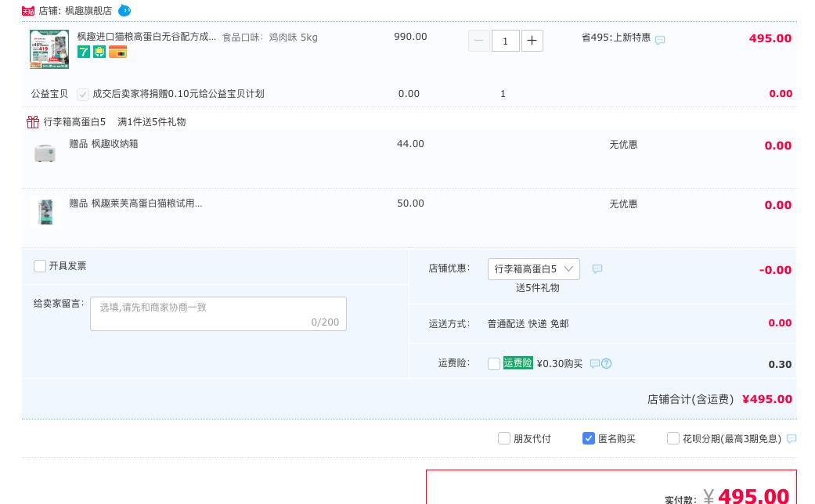Image resolution: width=815 pixels, height=504 pixels.
Task: Click the plus button to increase quantity
Action: point(532,41)
